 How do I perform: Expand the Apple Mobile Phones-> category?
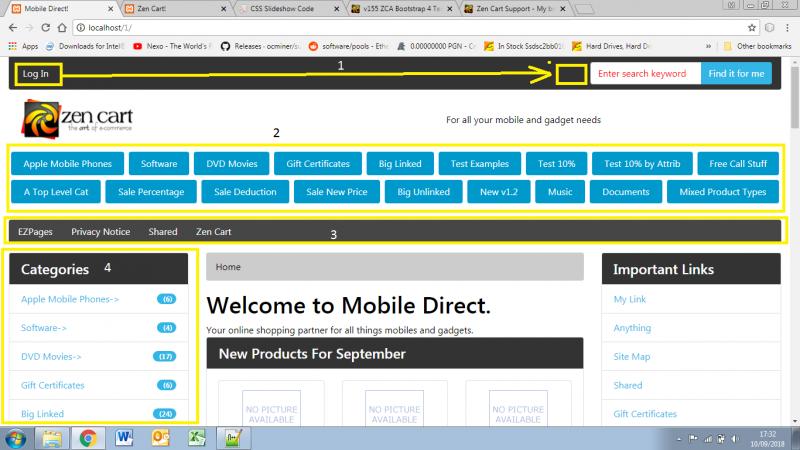coord(70,299)
